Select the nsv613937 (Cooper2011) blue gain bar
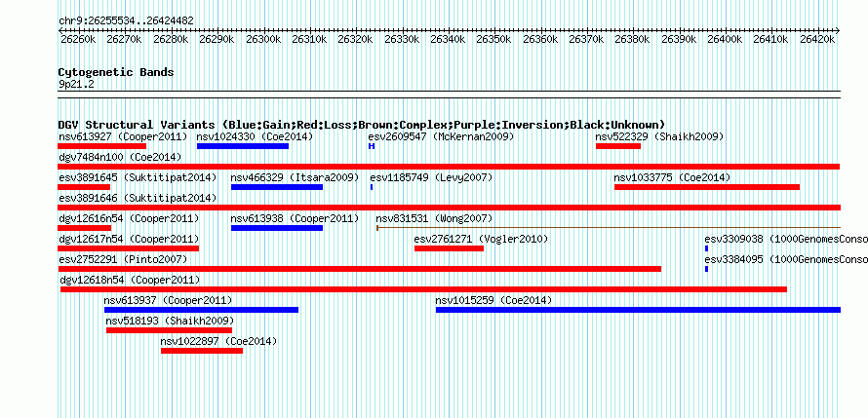Image resolution: width=868 pixels, height=418 pixels. (201, 310)
